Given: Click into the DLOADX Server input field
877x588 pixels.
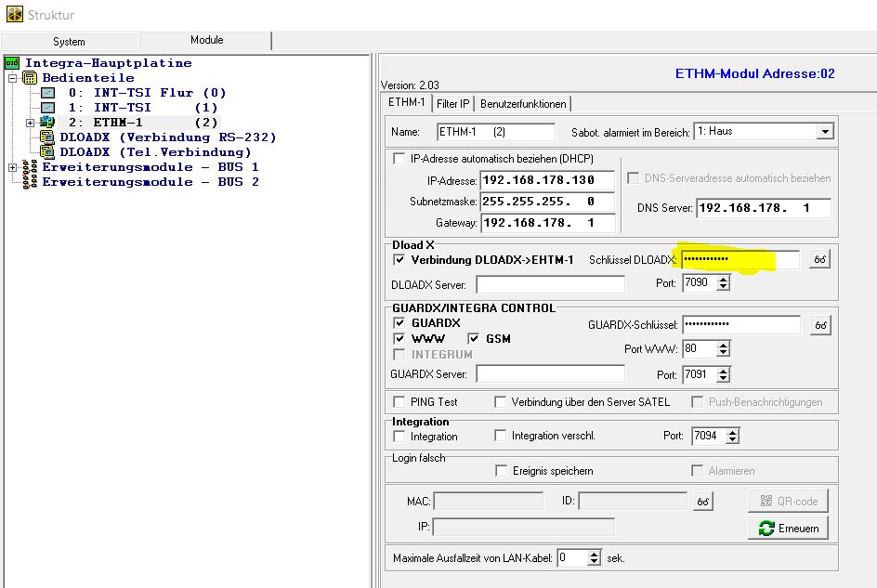Looking at the screenshot, I should click(550, 283).
